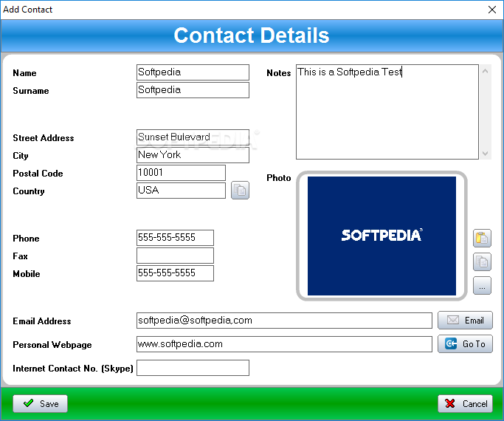504x421 pixels.
Task: Click the Postal Code field with 10001
Action: point(181,173)
